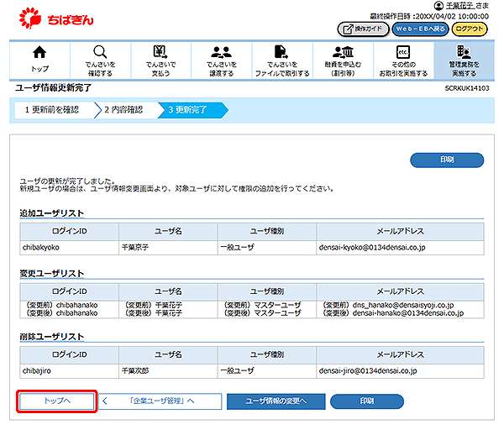The height and width of the screenshot is (430, 504).
Task: Open the 千葉花子 user name link
Action: pyautogui.click(x=459, y=6)
